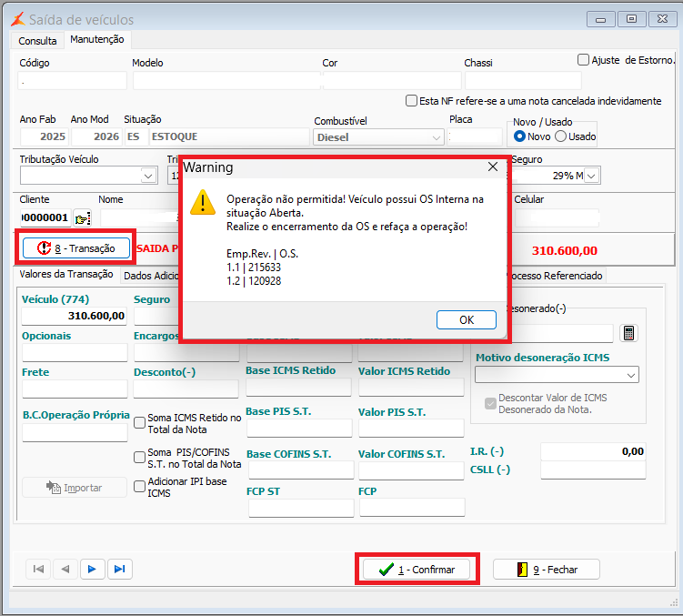Image resolution: width=683 pixels, height=616 pixels.
Task: Expand the Tributação Veículo dropdown
Action: [x=148, y=177]
